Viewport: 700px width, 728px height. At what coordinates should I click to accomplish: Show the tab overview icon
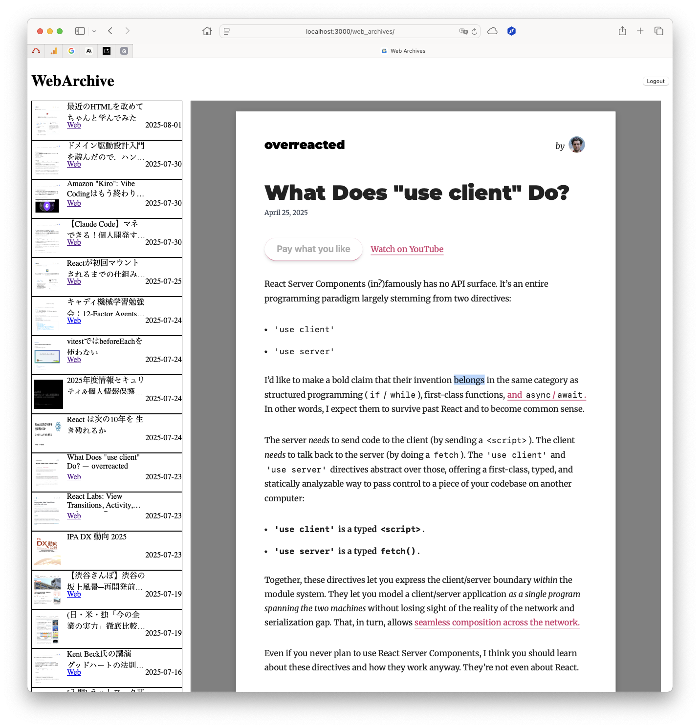(x=659, y=31)
